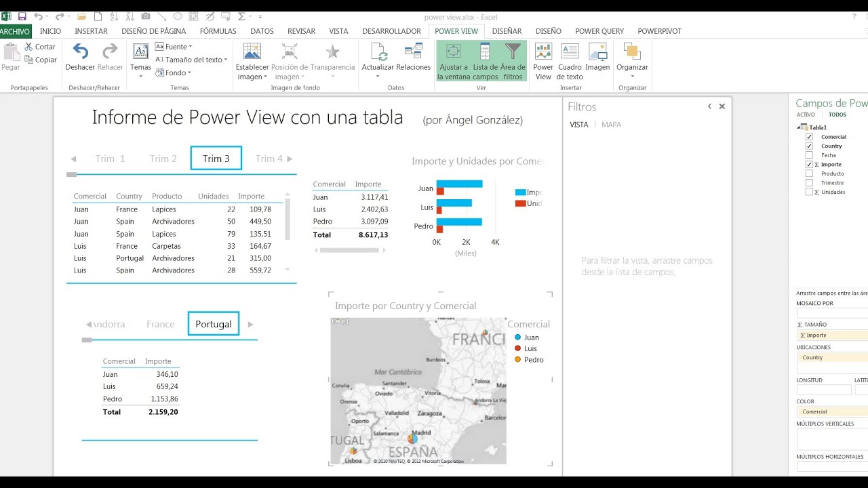Check the Unidades field checkbox

809,192
